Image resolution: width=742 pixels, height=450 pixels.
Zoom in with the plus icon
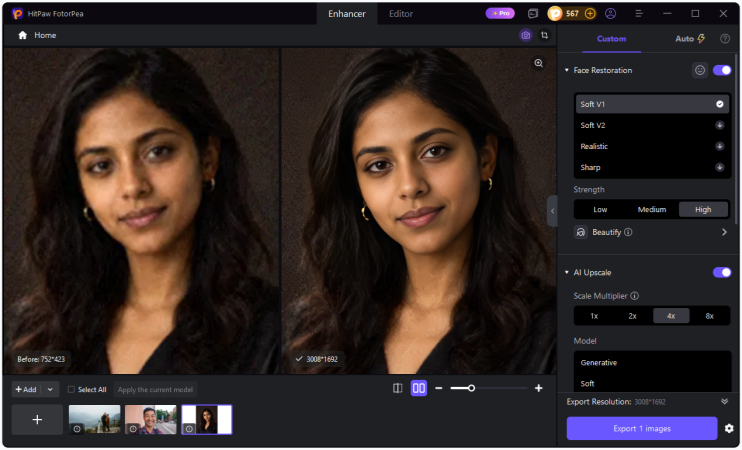tap(539, 388)
